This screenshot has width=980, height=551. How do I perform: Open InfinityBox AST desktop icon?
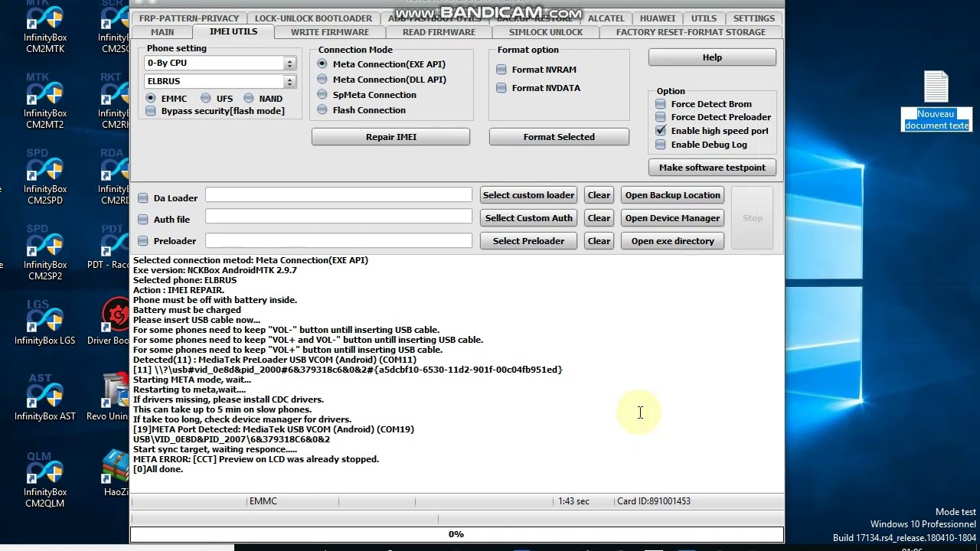point(44,399)
